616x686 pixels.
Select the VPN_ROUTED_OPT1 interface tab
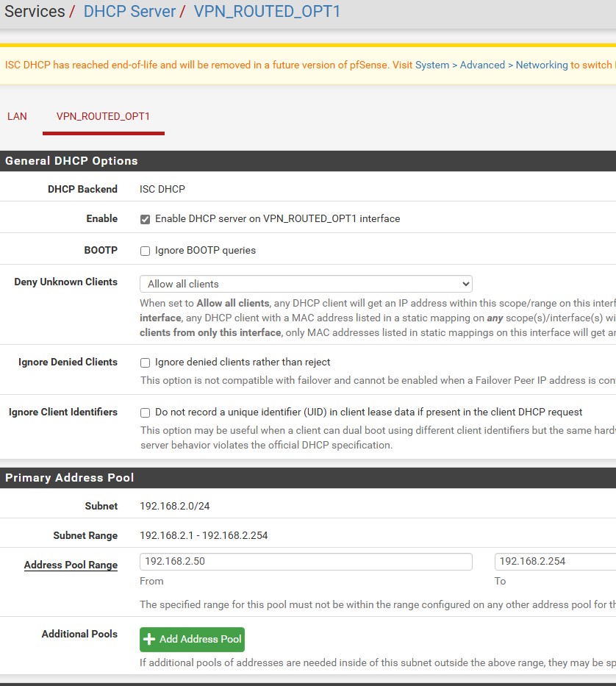click(x=103, y=116)
